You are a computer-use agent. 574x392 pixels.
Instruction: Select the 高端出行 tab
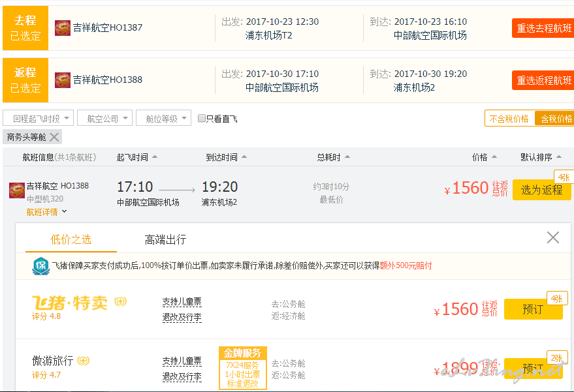(165, 240)
